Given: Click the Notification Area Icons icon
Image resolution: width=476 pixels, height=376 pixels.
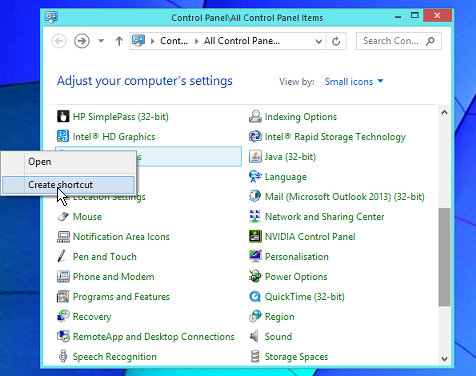Looking at the screenshot, I should (x=63, y=237).
